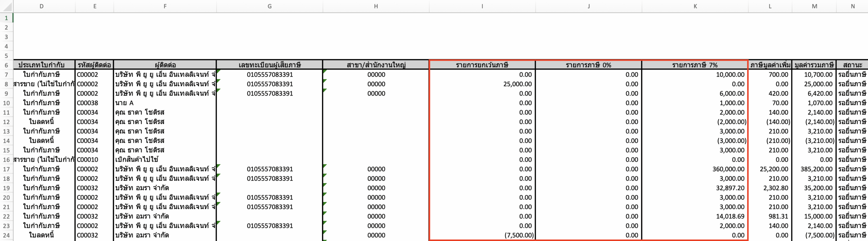Viewport: 868px width, 241px height.
Task: Select row 6 header
Action: 6,65
